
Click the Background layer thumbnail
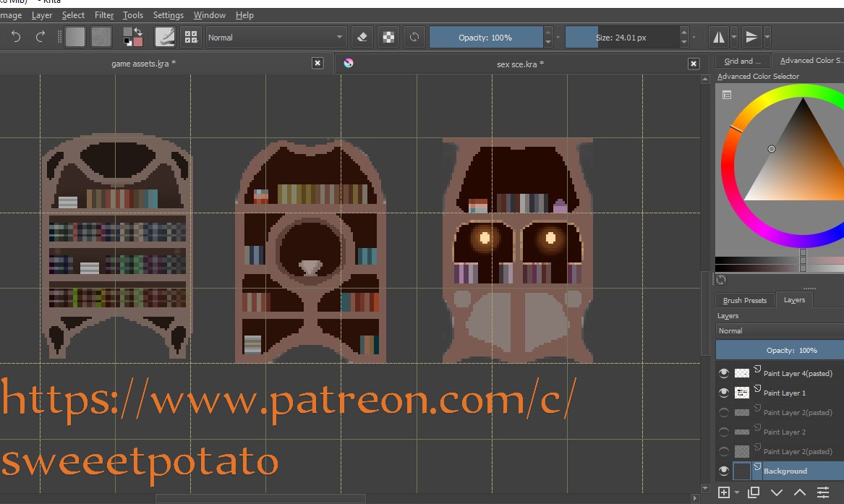pos(742,471)
